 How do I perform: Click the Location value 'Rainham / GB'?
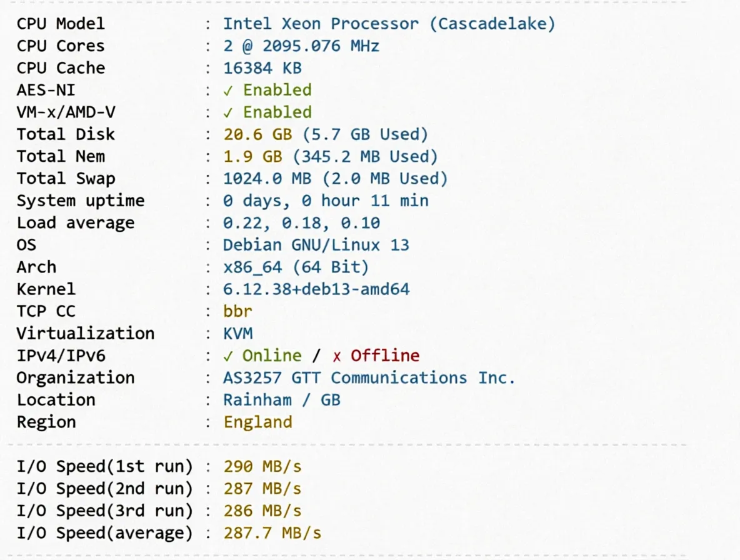click(x=282, y=399)
